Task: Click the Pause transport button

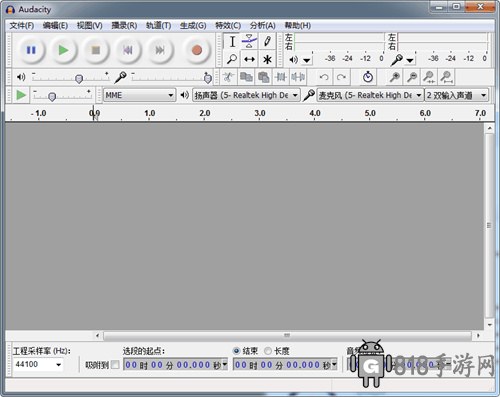Action: click(31, 50)
